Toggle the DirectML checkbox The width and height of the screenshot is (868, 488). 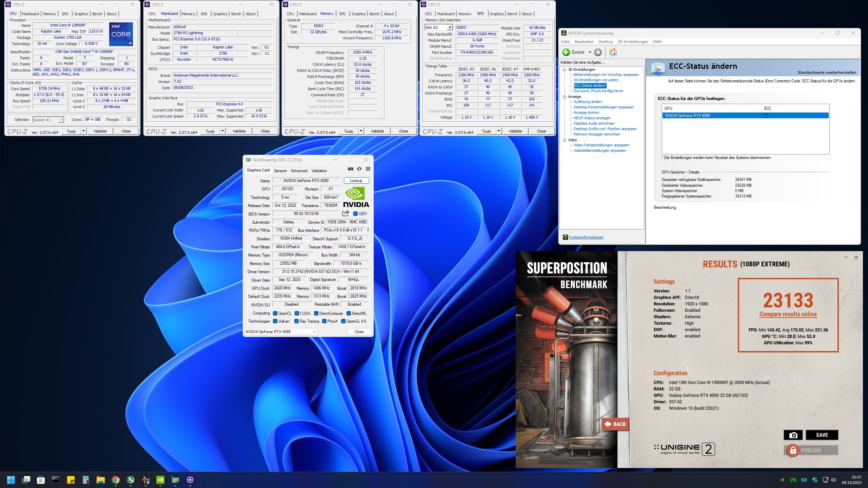[349, 313]
